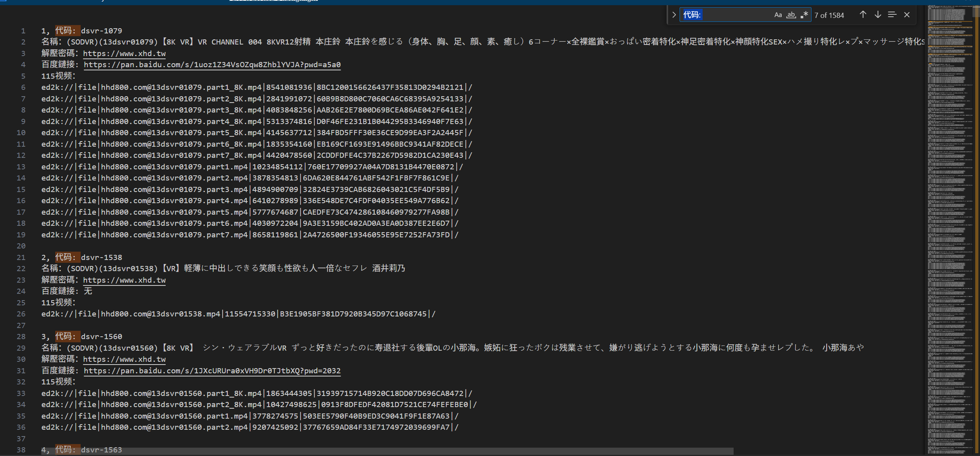Enable regular expression search mode

point(804,15)
